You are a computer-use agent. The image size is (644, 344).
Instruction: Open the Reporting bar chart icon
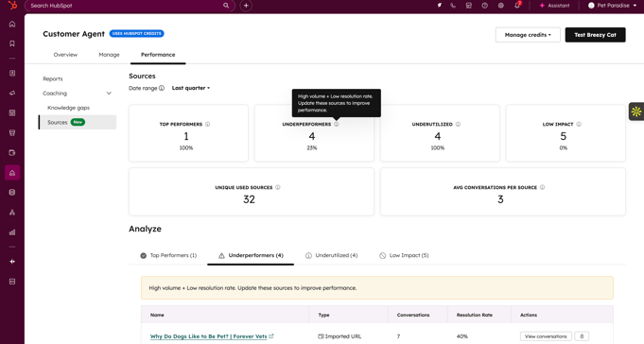coord(12,232)
